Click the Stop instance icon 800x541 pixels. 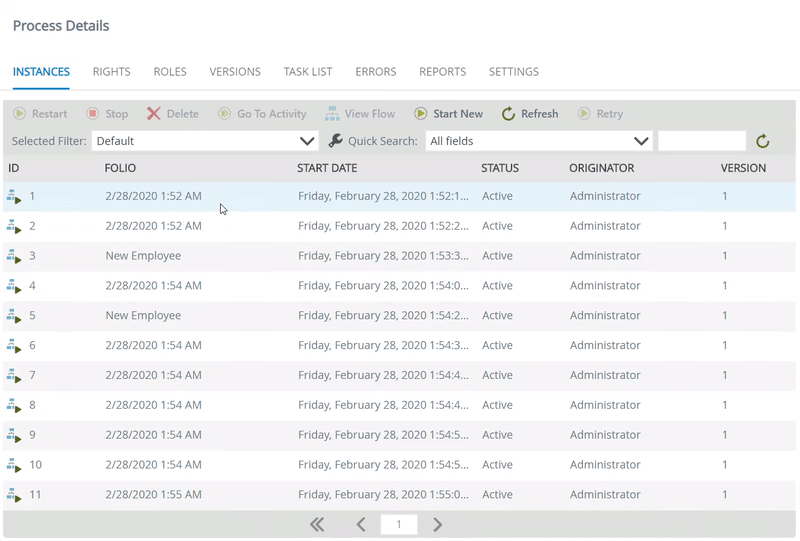(93, 114)
